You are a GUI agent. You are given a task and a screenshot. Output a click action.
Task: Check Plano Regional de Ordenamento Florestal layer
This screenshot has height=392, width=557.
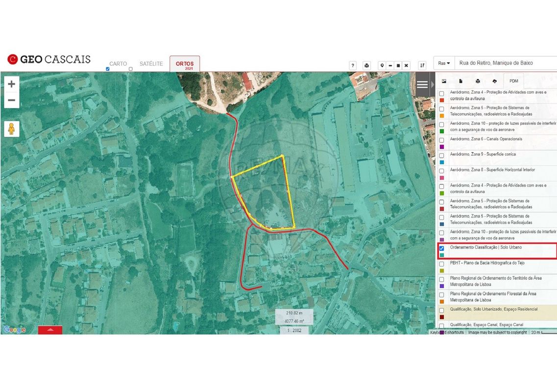coord(441,295)
